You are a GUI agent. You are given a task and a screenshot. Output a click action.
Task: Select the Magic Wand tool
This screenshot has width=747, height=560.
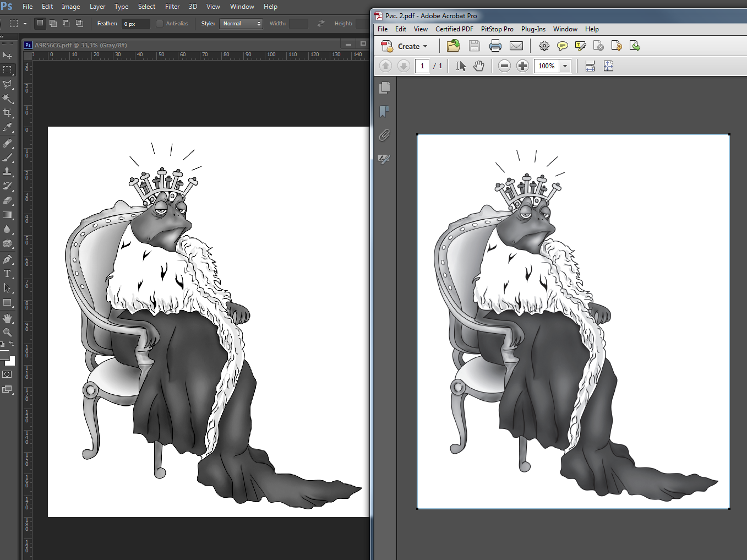click(7, 99)
